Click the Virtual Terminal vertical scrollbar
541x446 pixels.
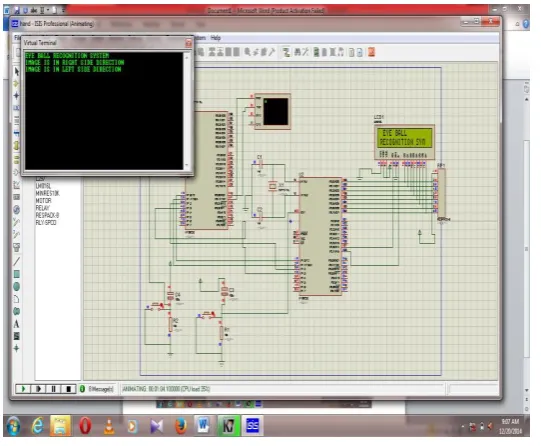[x=187, y=111]
